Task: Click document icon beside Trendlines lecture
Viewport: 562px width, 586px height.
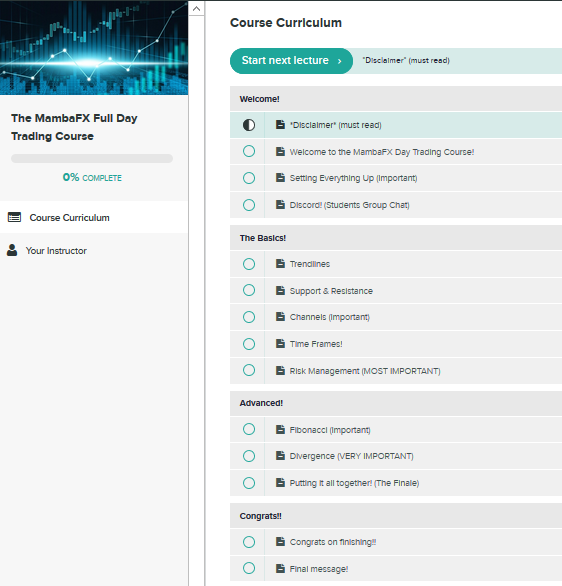Action: tap(280, 263)
